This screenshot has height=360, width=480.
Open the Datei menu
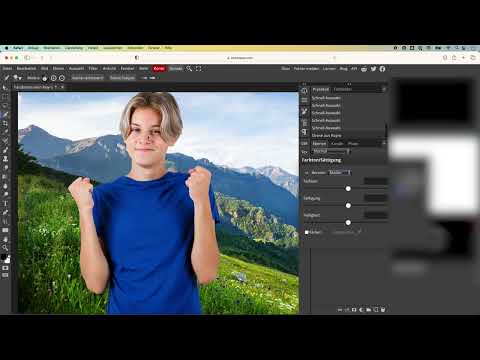pyautogui.click(x=7, y=69)
